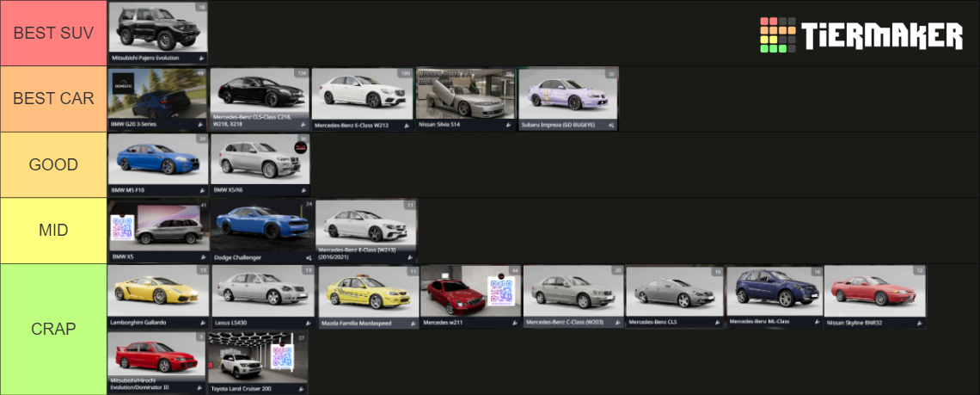Click the 27 count badge on Land Cruiser 200
Image resolution: width=980 pixels, height=395 pixels.
click(x=302, y=337)
